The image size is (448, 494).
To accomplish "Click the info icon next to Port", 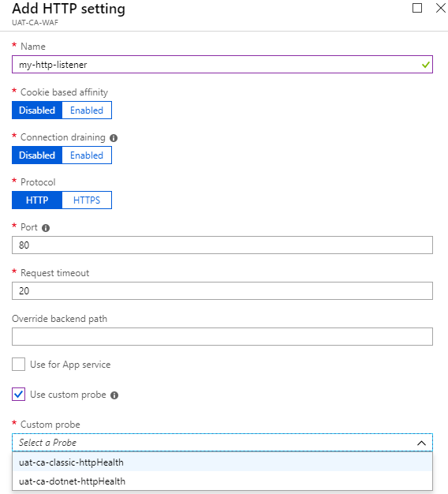I will click(46, 228).
